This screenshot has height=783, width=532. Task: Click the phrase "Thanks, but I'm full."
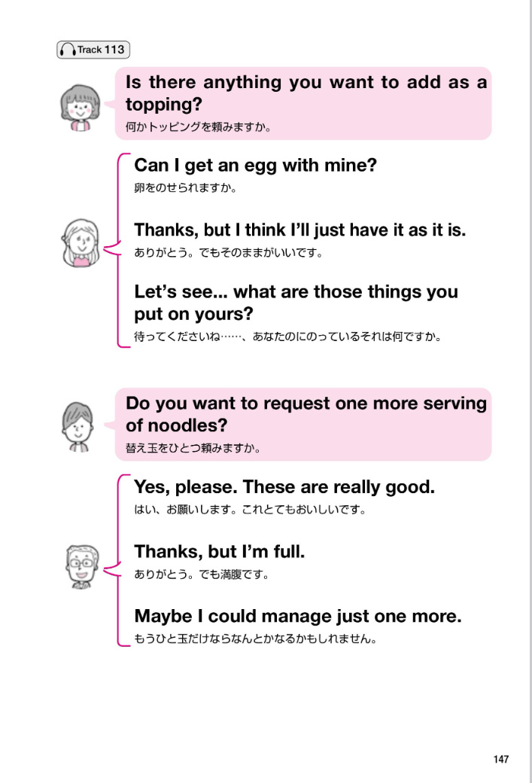(x=219, y=552)
